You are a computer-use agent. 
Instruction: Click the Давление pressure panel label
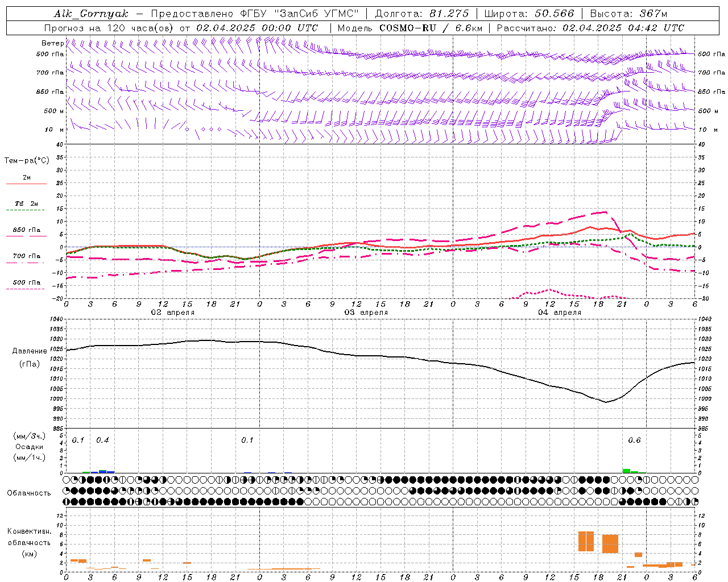(x=30, y=351)
